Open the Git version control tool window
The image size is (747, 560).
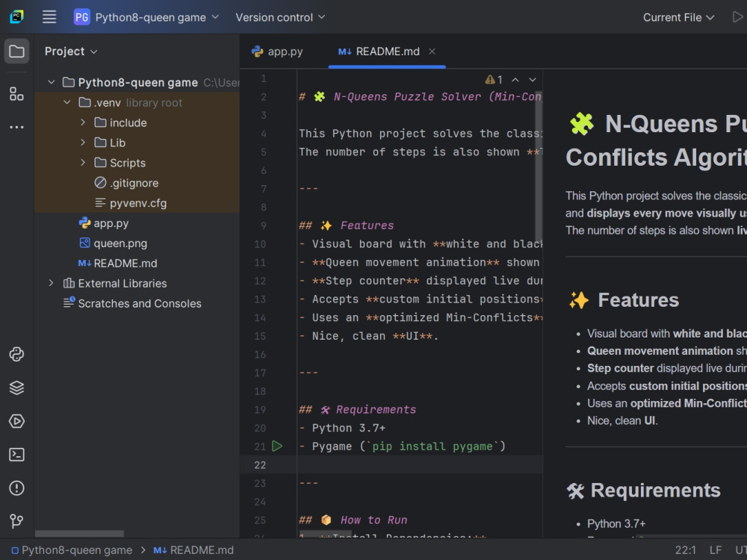tap(16, 521)
